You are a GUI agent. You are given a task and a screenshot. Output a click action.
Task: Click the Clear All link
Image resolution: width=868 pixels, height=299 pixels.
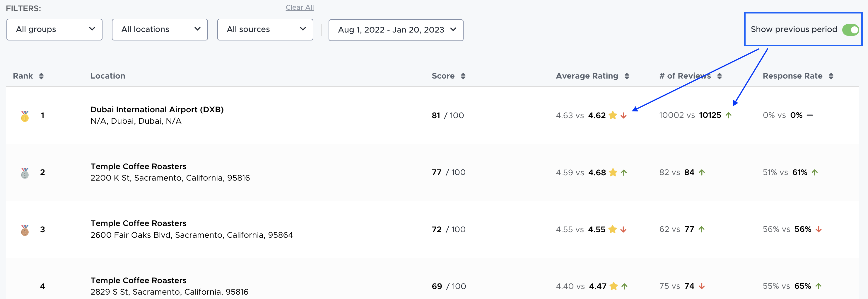[300, 7]
